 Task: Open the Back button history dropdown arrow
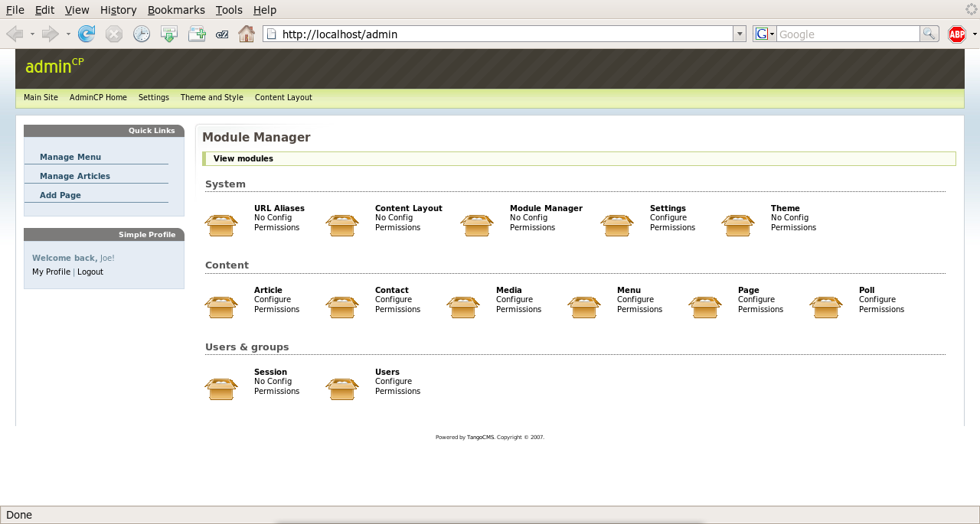(x=32, y=34)
